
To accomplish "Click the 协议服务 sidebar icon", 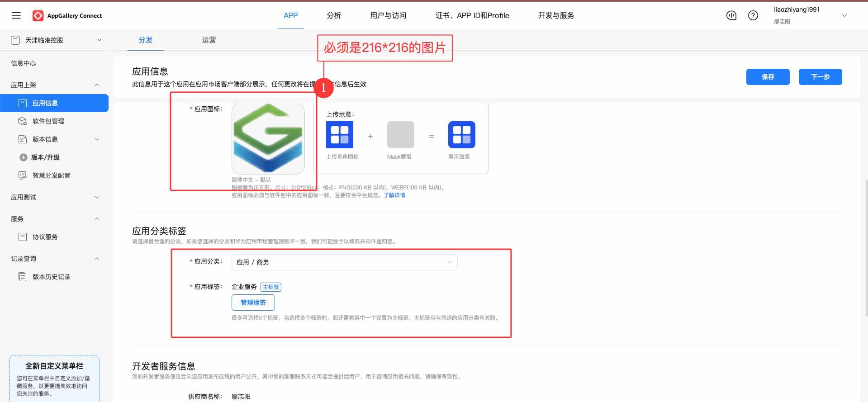I will [x=22, y=237].
